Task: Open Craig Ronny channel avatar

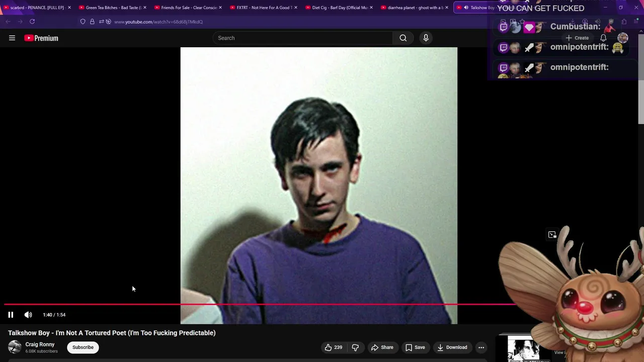Action: [15, 347]
